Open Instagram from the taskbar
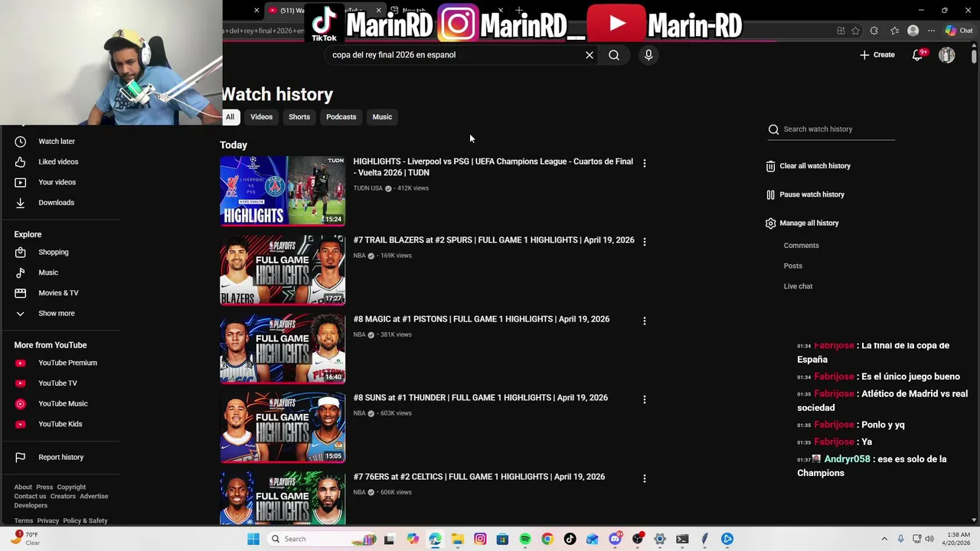 coord(480,539)
